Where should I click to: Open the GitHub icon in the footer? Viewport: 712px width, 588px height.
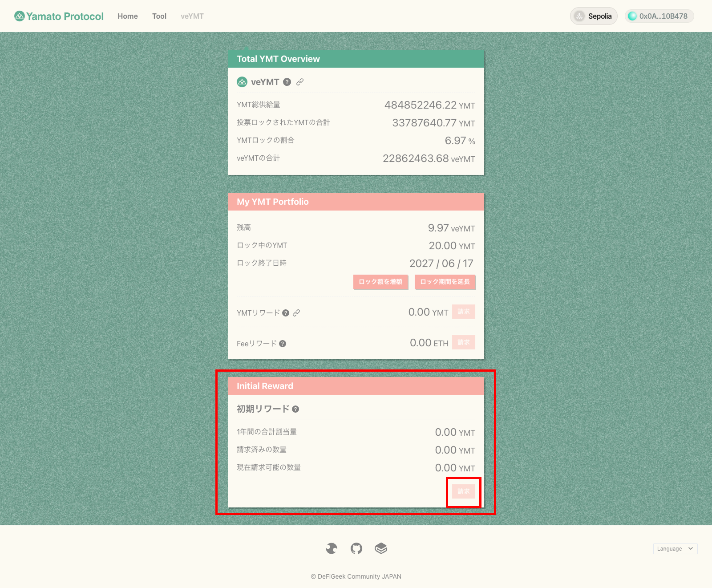(x=356, y=548)
